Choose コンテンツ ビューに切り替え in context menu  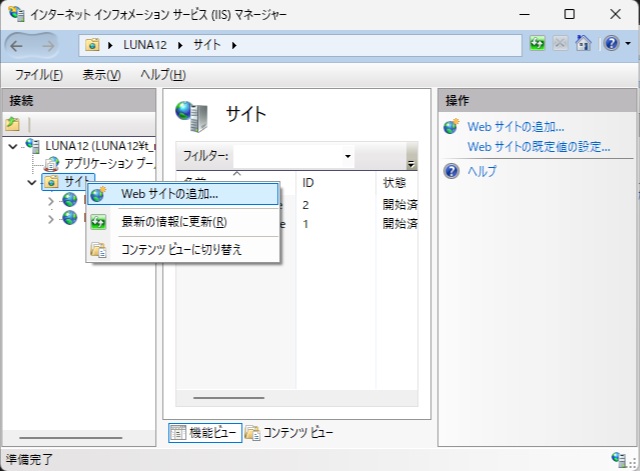tap(183, 249)
